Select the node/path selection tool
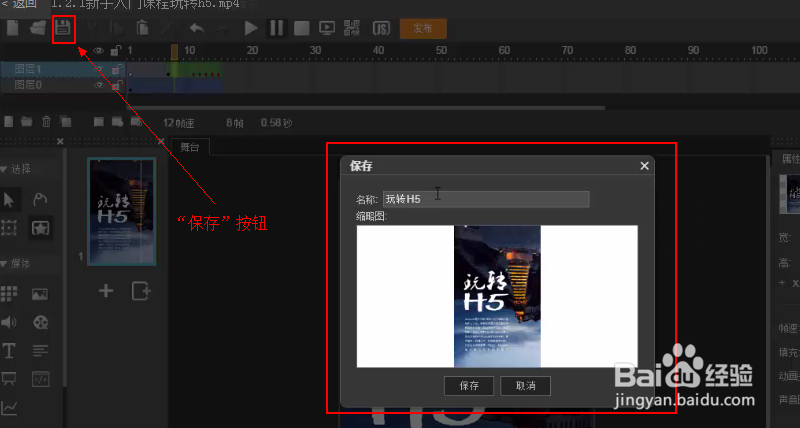The width and height of the screenshot is (800, 428). 40,199
